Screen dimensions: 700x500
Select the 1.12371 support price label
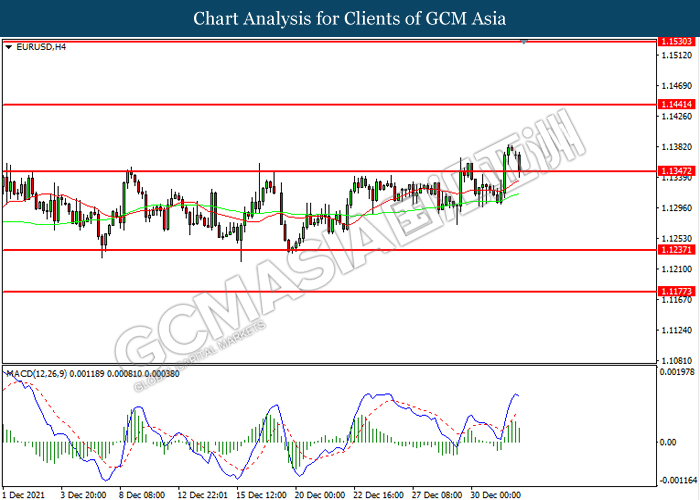tap(676, 250)
